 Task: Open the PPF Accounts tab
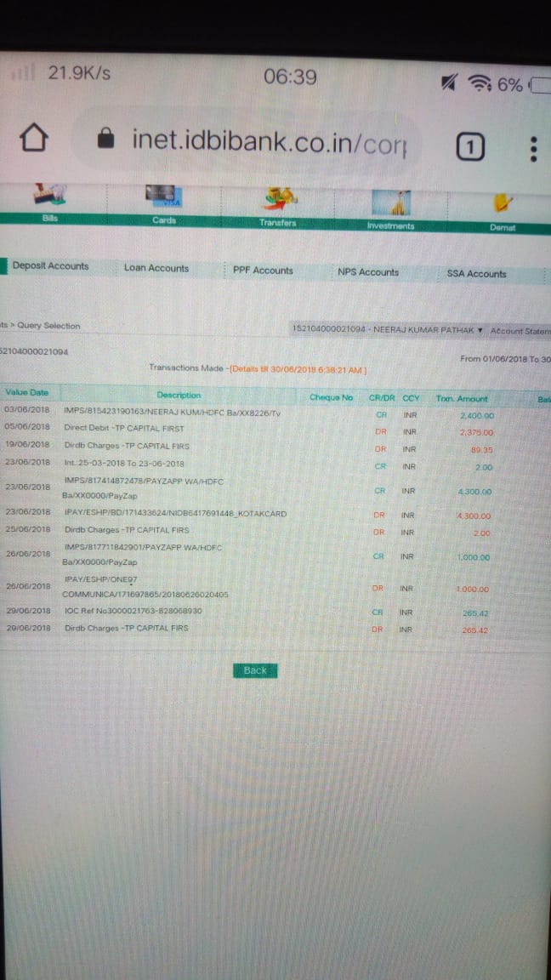click(x=263, y=271)
